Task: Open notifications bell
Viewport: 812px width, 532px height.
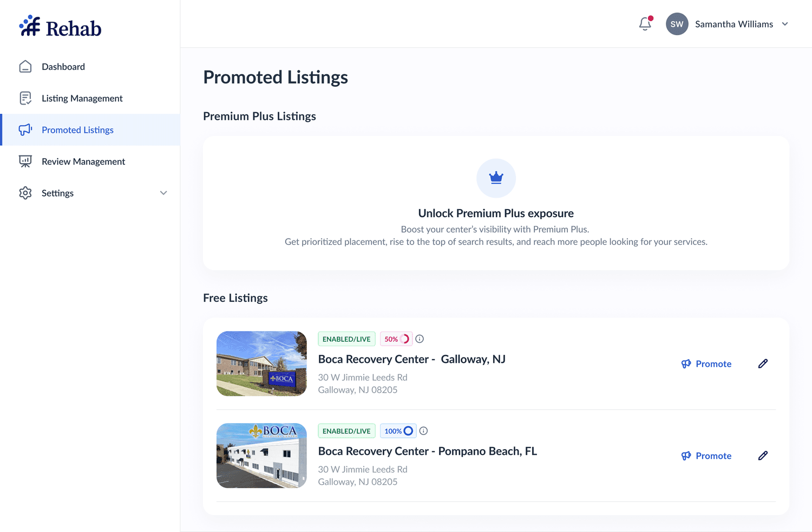Action: point(645,24)
